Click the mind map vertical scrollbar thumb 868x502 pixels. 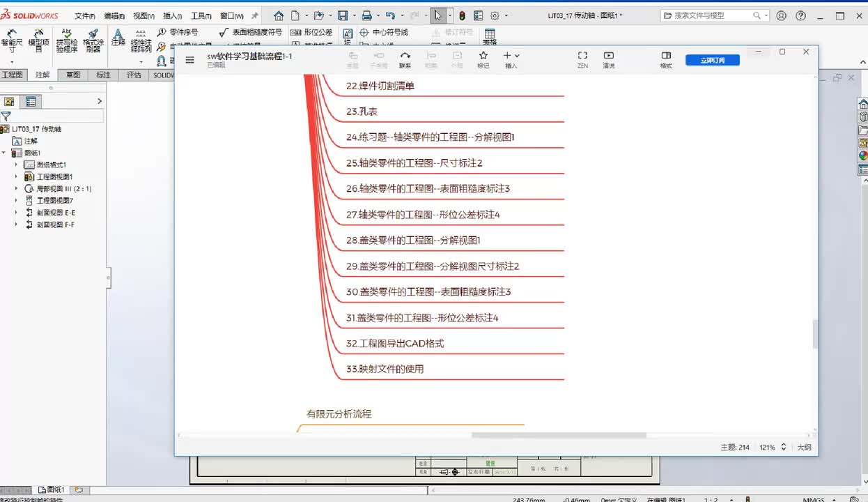coord(815,335)
